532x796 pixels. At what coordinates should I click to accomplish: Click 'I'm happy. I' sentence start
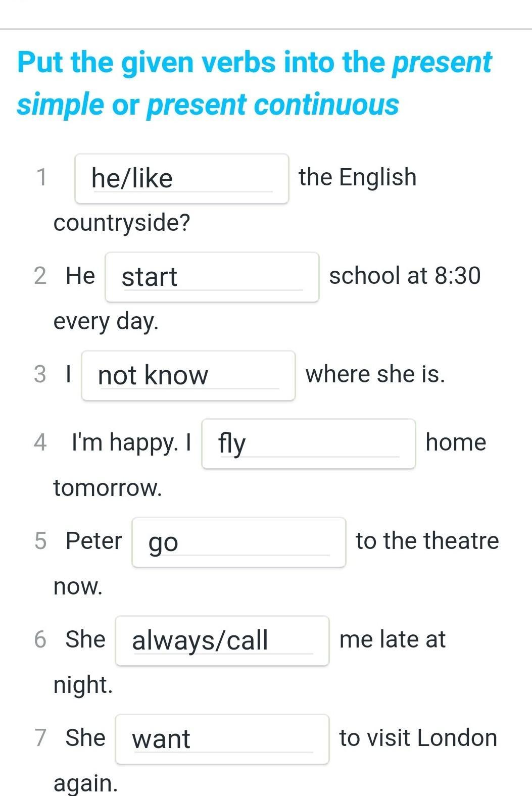click(131, 443)
